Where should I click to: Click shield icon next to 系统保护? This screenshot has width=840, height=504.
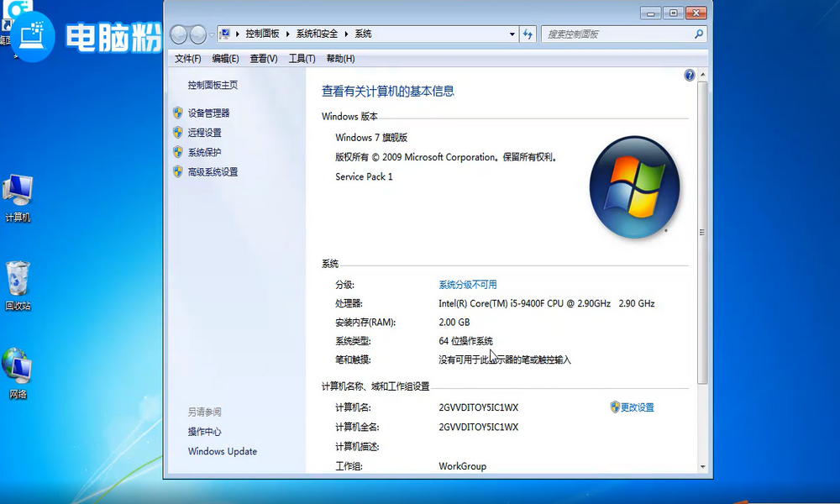pyautogui.click(x=178, y=152)
